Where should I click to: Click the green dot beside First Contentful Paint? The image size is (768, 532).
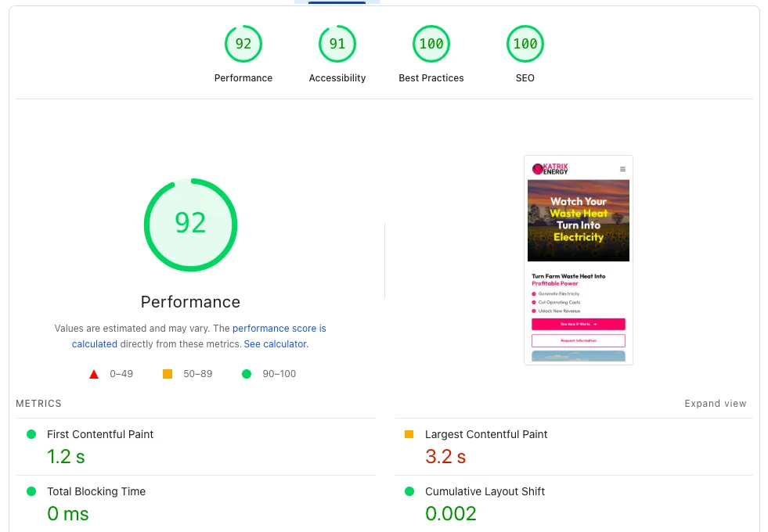tap(30, 434)
